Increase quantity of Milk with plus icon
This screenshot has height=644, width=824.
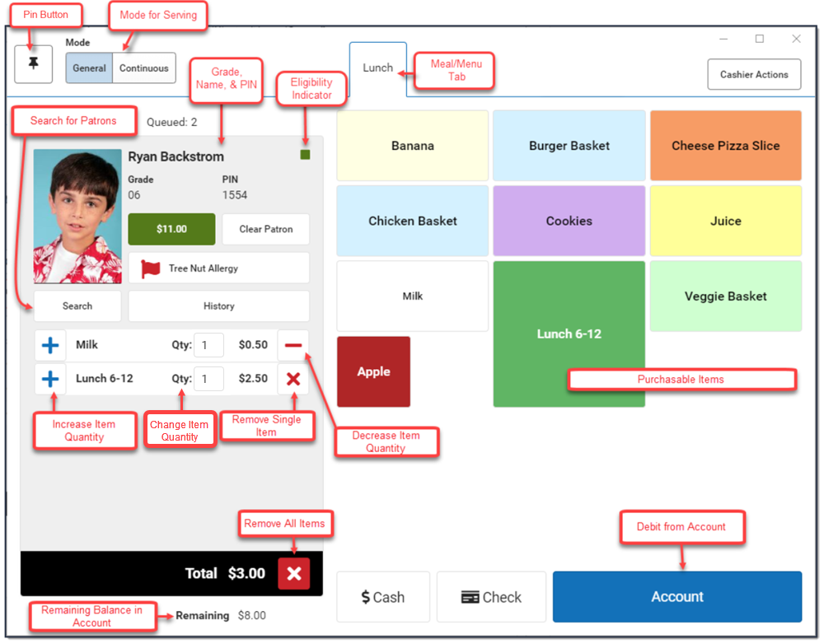coord(50,345)
